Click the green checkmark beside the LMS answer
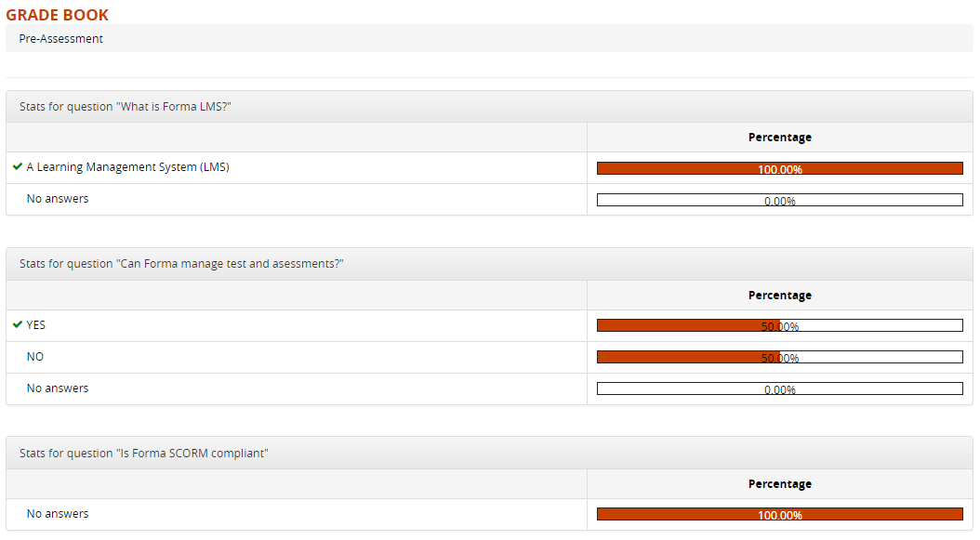 tap(18, 167)
